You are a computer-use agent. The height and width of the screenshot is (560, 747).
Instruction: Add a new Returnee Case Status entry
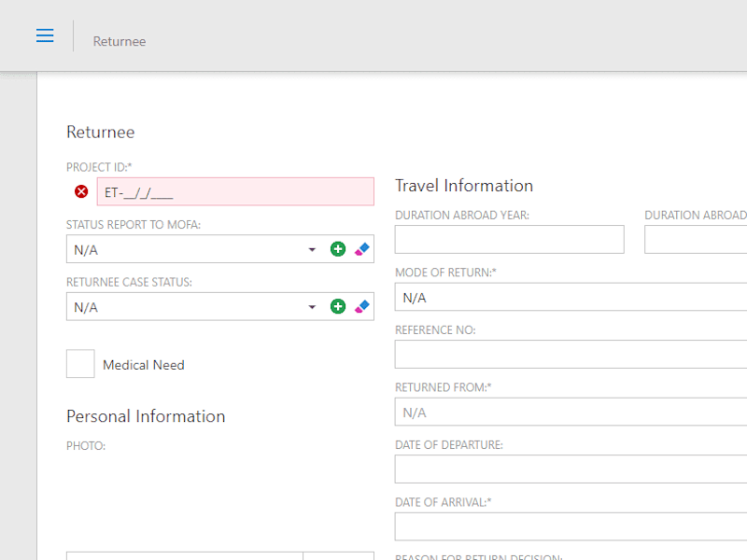(x=338, y=306)
